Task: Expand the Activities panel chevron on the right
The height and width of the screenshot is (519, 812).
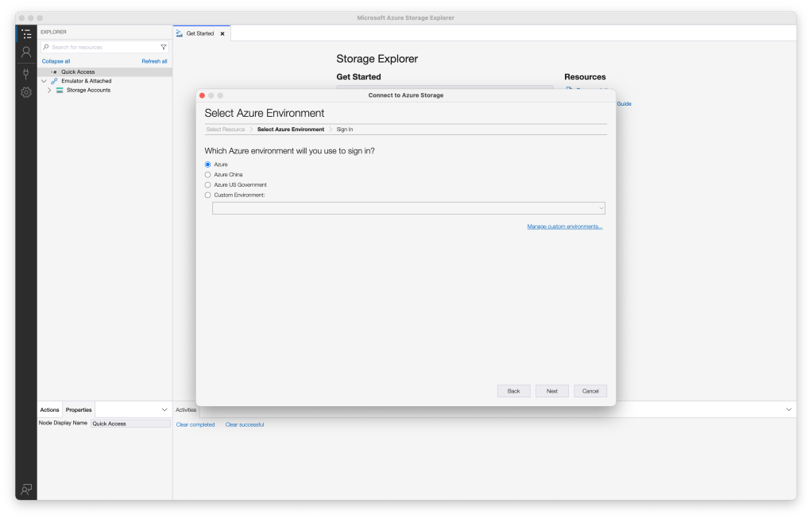Action: click(x=787, y=409)
